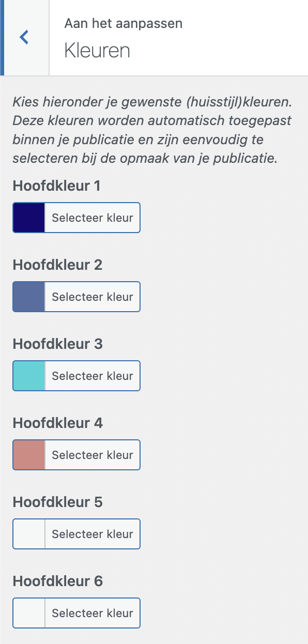
Task: Click the italic huisstijlkleuren description paragraph
Action: click(x=152, y=130)
